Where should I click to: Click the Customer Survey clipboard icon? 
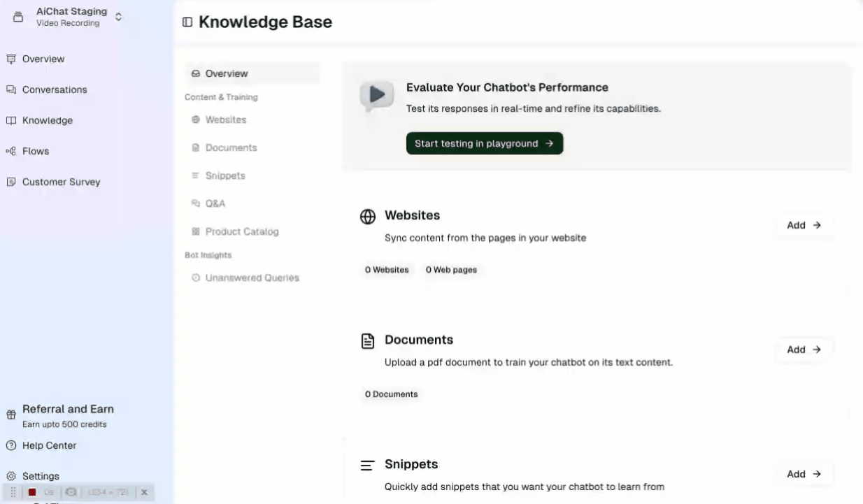pos(11,182)
